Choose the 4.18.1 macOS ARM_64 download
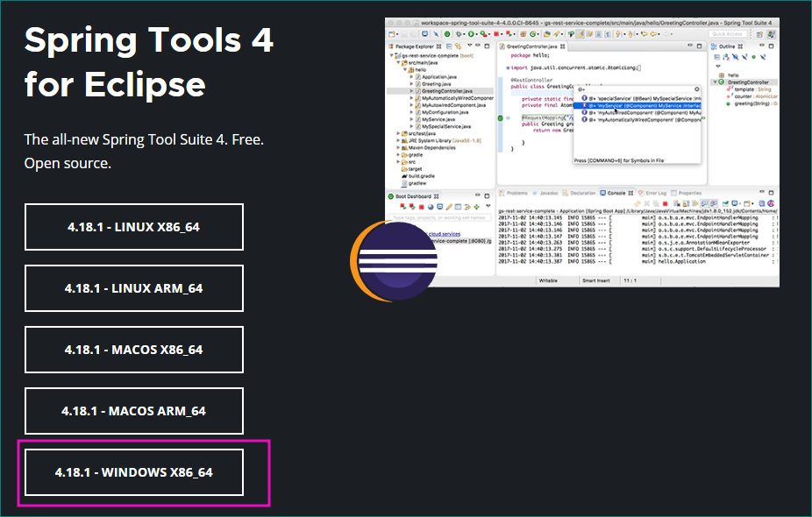The width and height of the screenshot is (812, 517). point(133,411)
